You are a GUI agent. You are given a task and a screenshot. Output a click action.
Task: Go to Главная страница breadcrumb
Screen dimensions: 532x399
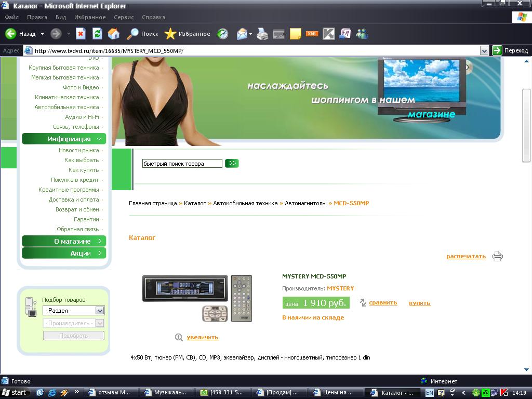(x=153, y=203)
